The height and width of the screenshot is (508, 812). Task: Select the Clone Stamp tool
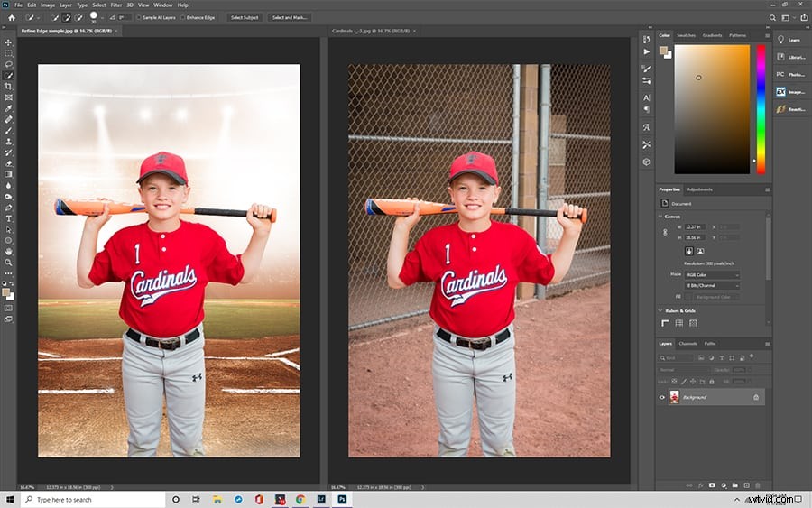coord(8,142)
